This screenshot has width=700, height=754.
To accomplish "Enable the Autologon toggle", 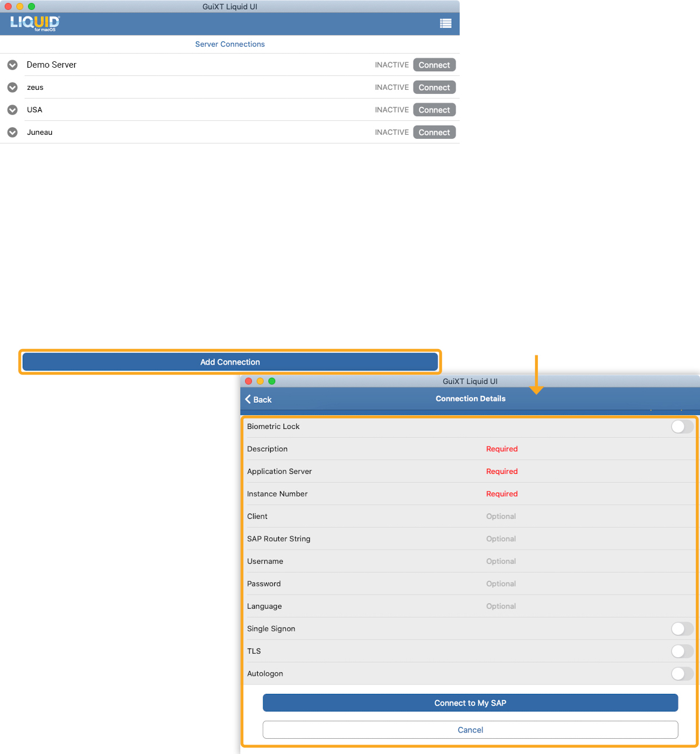I will (681, 673).
